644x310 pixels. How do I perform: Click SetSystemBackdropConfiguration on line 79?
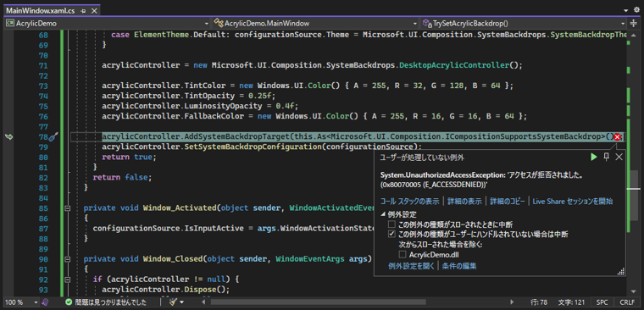point(253,147)
